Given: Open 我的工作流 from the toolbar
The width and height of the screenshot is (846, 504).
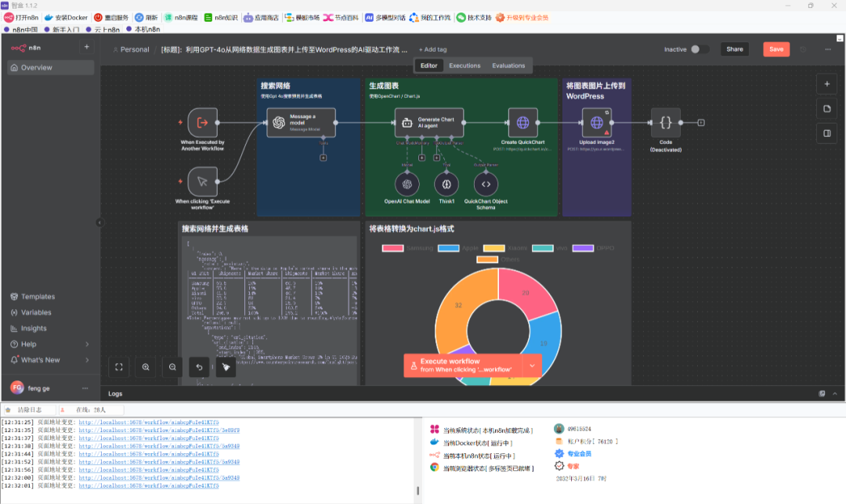Looking at the screenshot, I should [x=430, y=18].
